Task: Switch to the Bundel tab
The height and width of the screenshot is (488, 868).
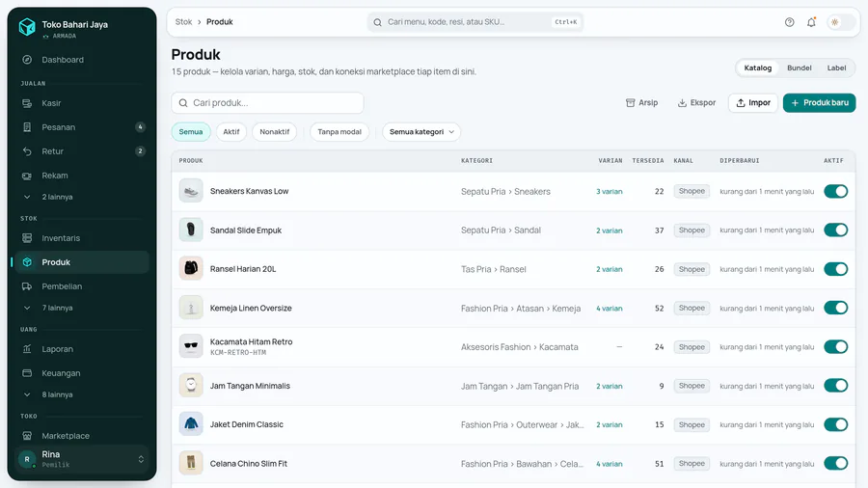Action: 800,68
